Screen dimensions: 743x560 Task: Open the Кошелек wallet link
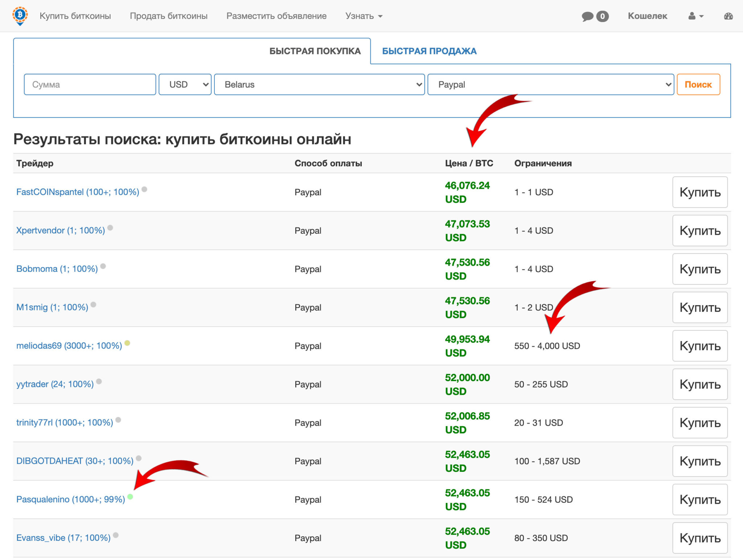[x=647, y=16]
